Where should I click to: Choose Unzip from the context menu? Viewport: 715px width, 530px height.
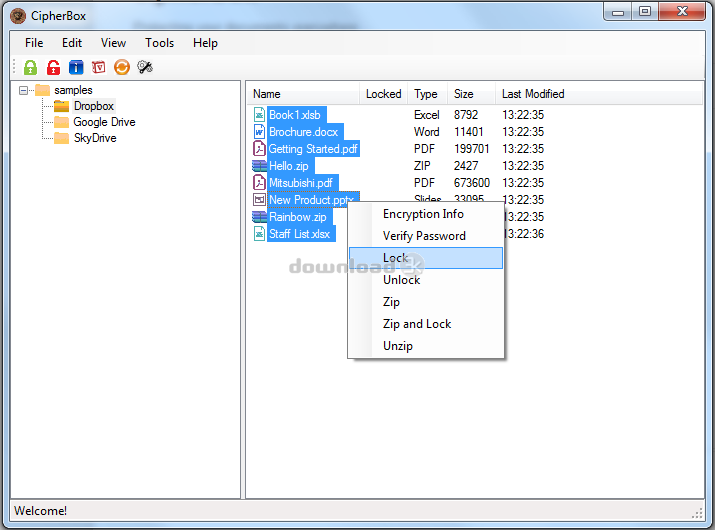pos(398,346)
